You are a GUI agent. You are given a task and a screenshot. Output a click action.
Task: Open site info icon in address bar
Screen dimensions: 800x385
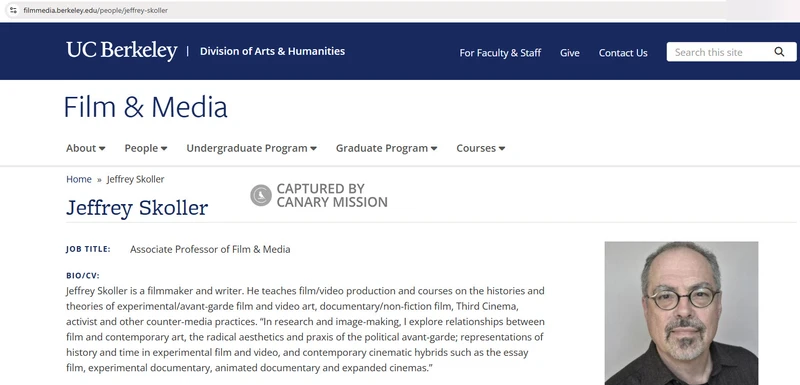13,10
